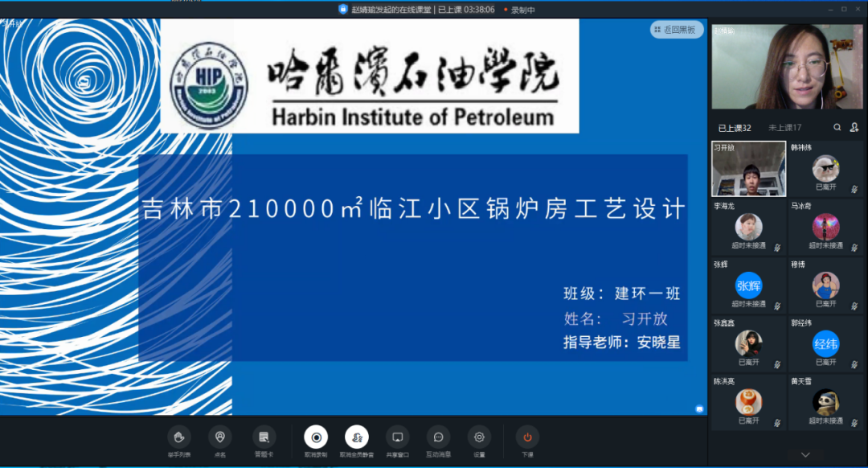The height and width of the screenshot is (468, 868).
Task: Select 李海龙's avatar
Action: (x=748, y=227)
